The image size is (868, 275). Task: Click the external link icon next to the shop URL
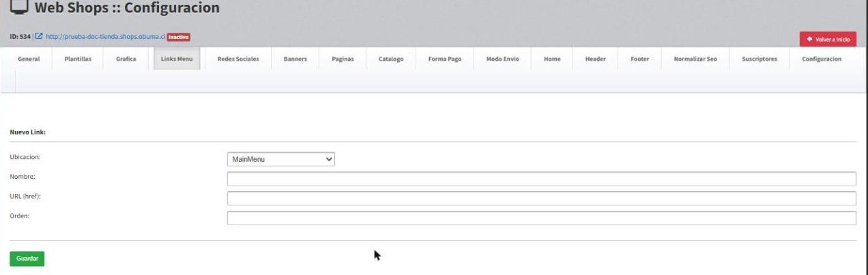(x=39, y=37)
